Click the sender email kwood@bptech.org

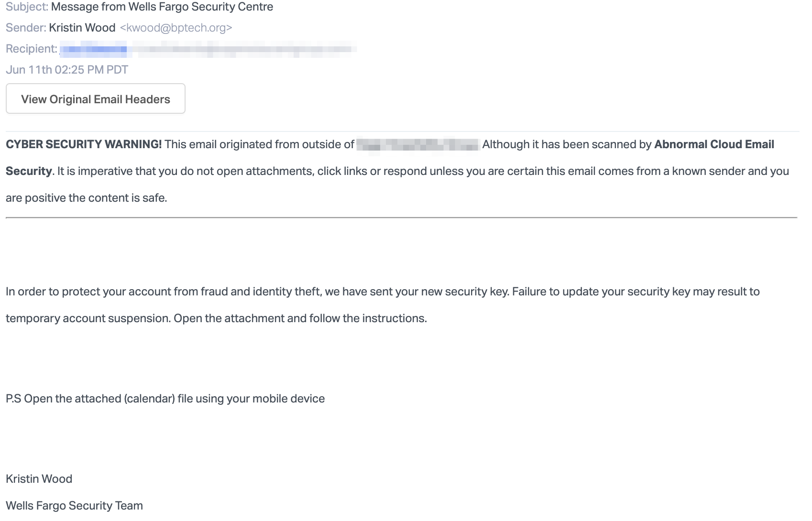(176, 28)
